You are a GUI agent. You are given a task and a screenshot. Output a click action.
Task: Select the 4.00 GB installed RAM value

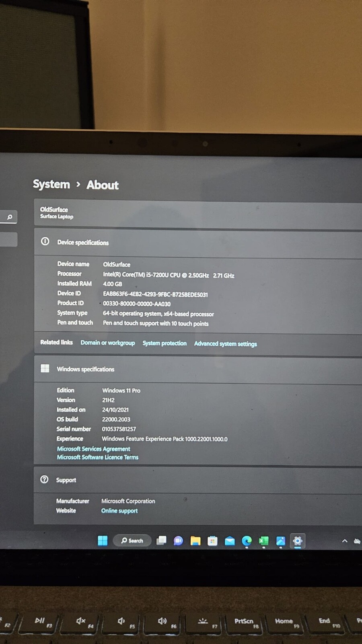tap(112, 284)
